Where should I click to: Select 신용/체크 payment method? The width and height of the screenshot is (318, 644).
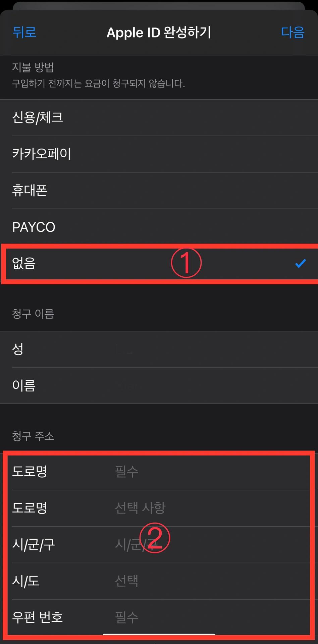tap(159, 118)
